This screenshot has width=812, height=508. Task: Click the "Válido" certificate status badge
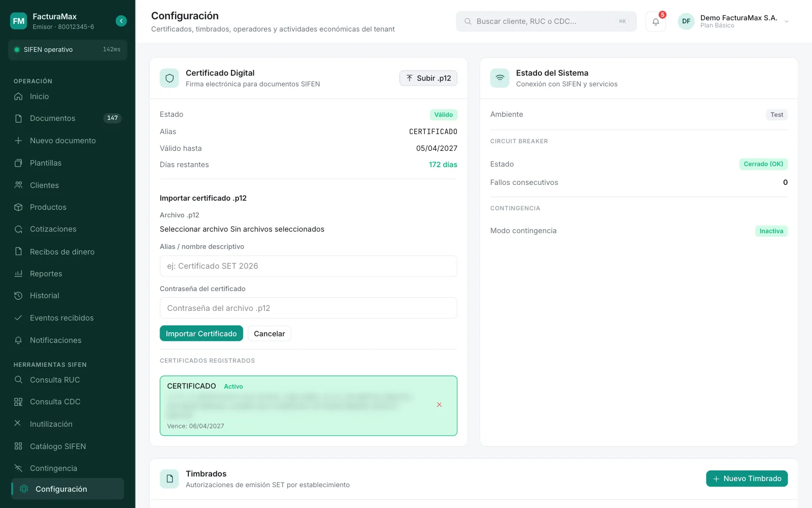pos(444,115)
